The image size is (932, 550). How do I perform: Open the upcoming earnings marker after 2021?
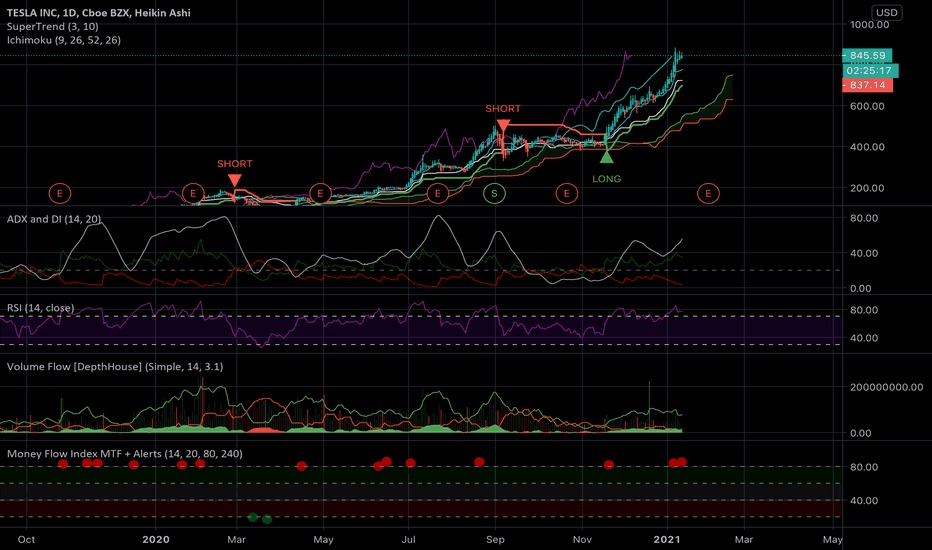[x=708, y=193]
